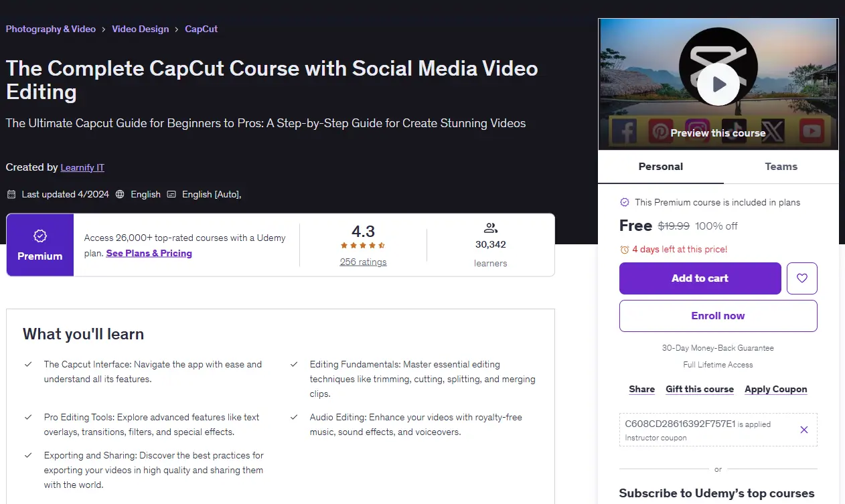Click the 4.3 rating score
The width and height of the screenshot is (845, 504).
(363, 231)
